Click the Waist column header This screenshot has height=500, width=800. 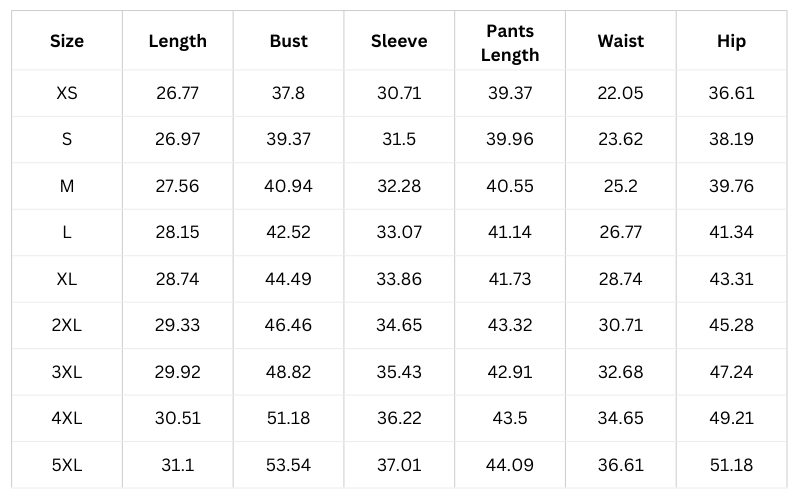pos(620,41)
